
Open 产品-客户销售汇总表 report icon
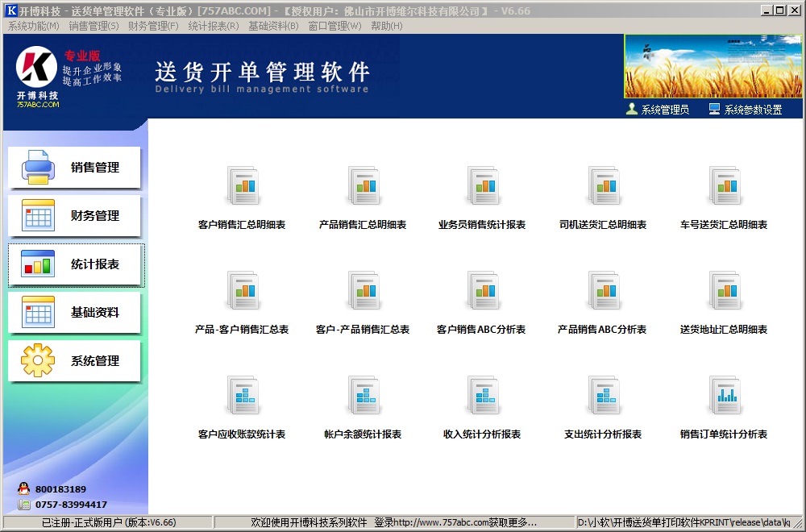[x=242, y=291]
